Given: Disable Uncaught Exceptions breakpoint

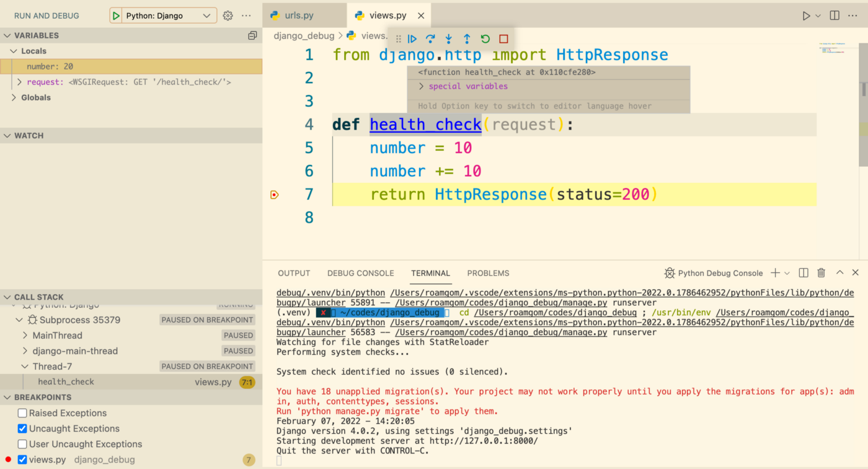Looking at the screenshot, I should click(22, 429).
